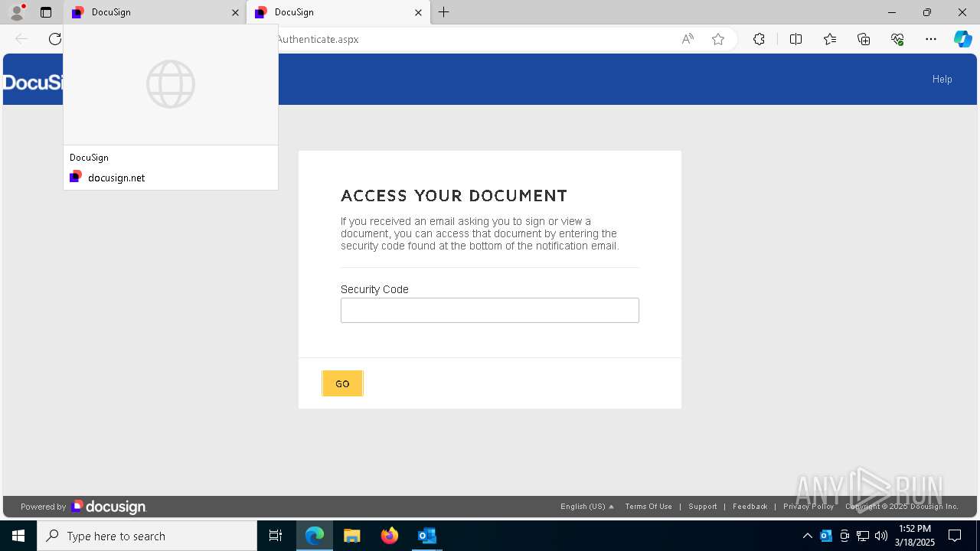Click the taskbar search box
980x551 pixels.
147,536
